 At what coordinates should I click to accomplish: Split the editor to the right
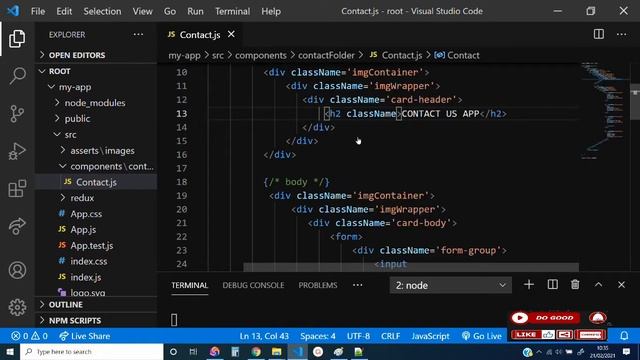point(598,34)
